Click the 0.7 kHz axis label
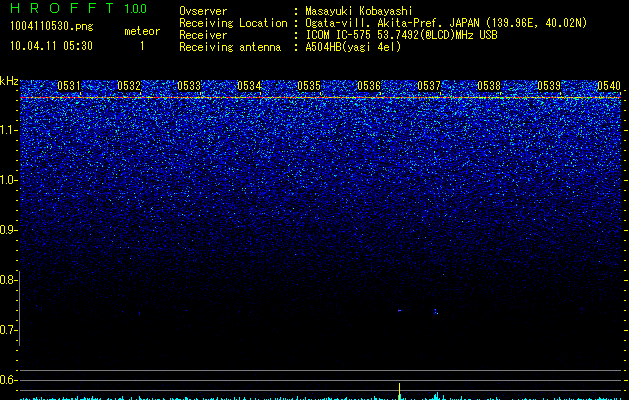The width and height of the screenshot is (629, 400). click(x=9, y=330)
